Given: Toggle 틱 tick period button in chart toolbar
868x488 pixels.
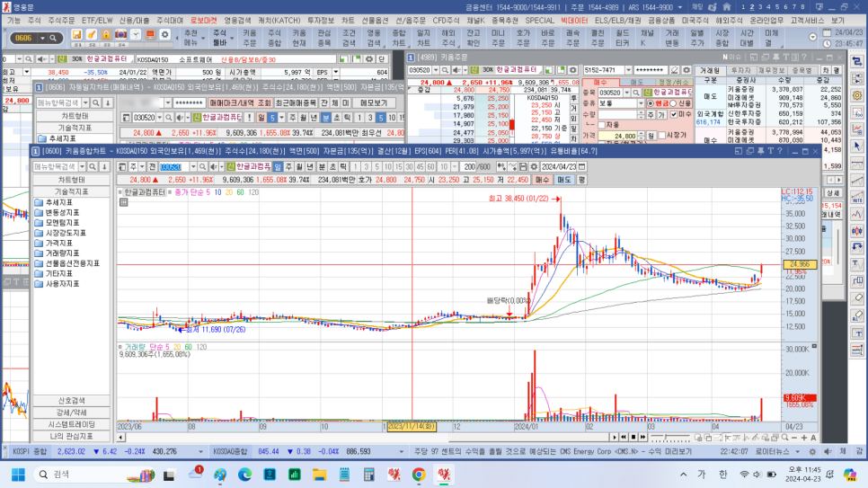Looking at the screenshot, I should 343,167.
